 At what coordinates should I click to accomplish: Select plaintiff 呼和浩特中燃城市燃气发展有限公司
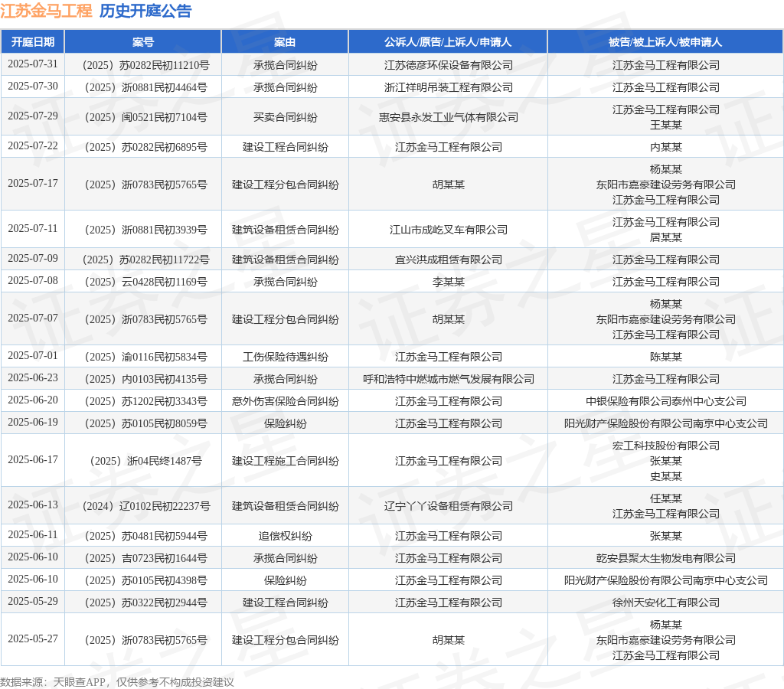[449, 380]
